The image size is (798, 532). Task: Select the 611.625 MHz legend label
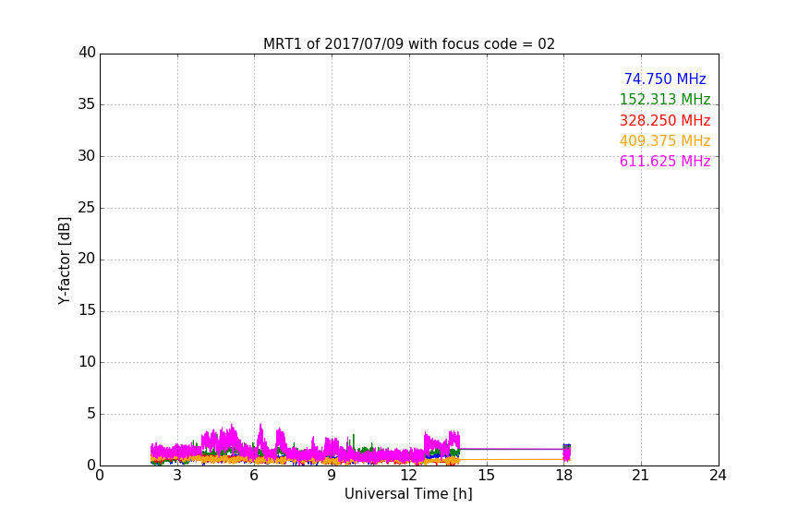(x=665, y=161)
